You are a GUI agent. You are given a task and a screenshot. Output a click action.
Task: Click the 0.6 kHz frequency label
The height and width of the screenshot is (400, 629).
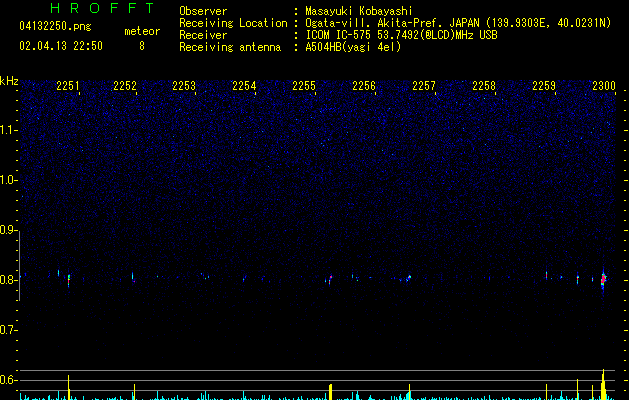pyautogui.click(x=8, y=380)
